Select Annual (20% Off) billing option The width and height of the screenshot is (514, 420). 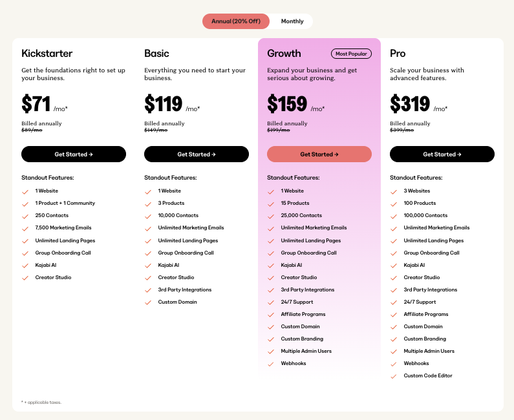tap(236, 21)
